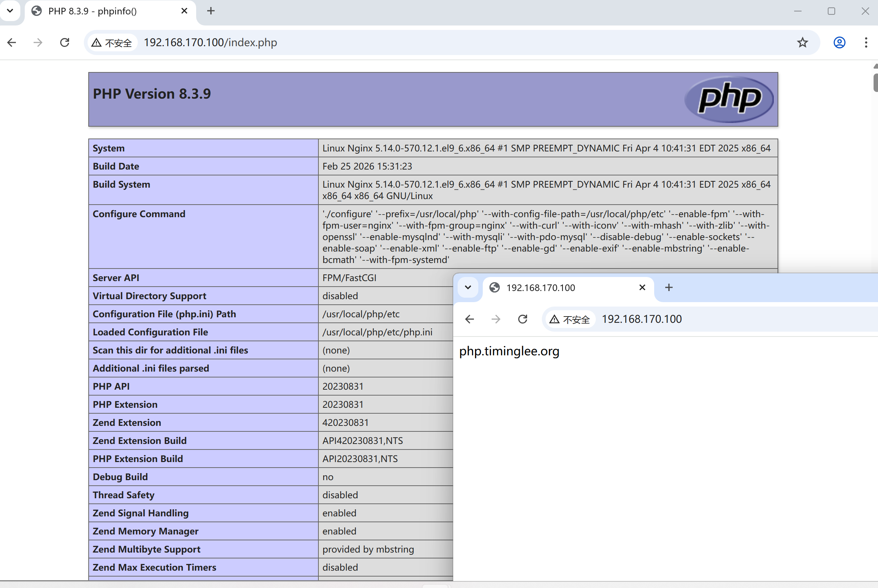Click the back arrow in main browser
This screenshot has height=588, width=878.
tap(11, 42)
